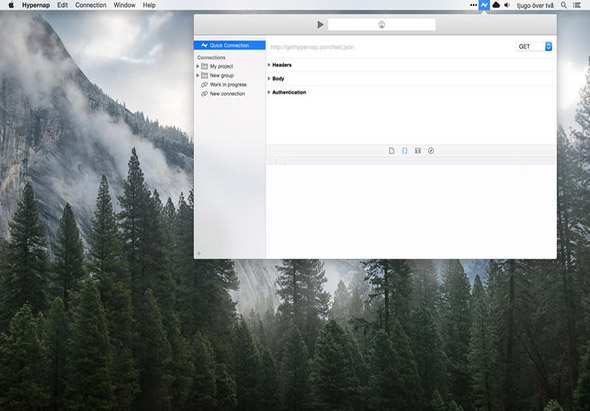
Task: Click the URL input field
Action: tap(390, 47)
